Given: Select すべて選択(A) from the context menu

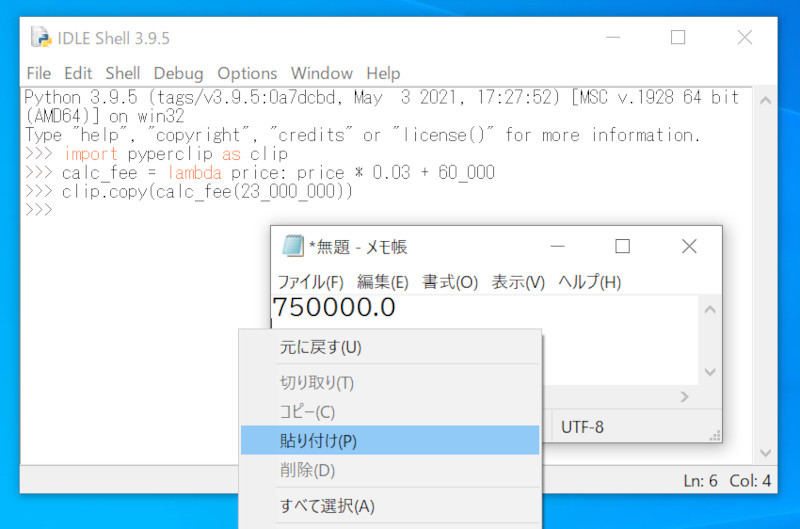Looking at the screenshot, I should (390, 506).
